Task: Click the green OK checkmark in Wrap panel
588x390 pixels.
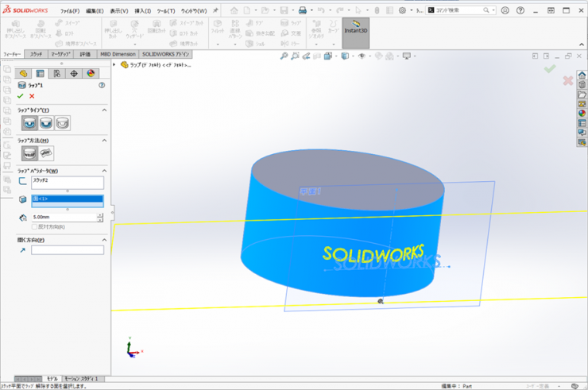Action: tap(21, 96)
